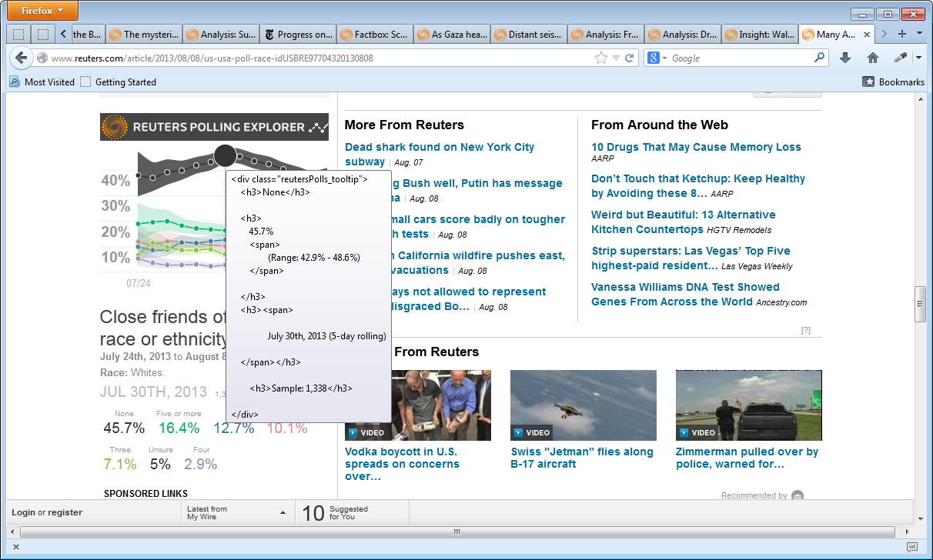This screenshot has height=560, width=933.
Task: Click the horizontal scrollbar thumb
Action: [456, 532]
